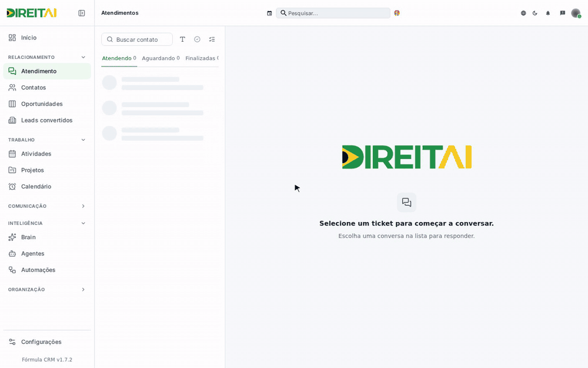The width and height of the screenshot is (588, 368).
Task: Open notifications bell icon
Action: click(548, 13)
